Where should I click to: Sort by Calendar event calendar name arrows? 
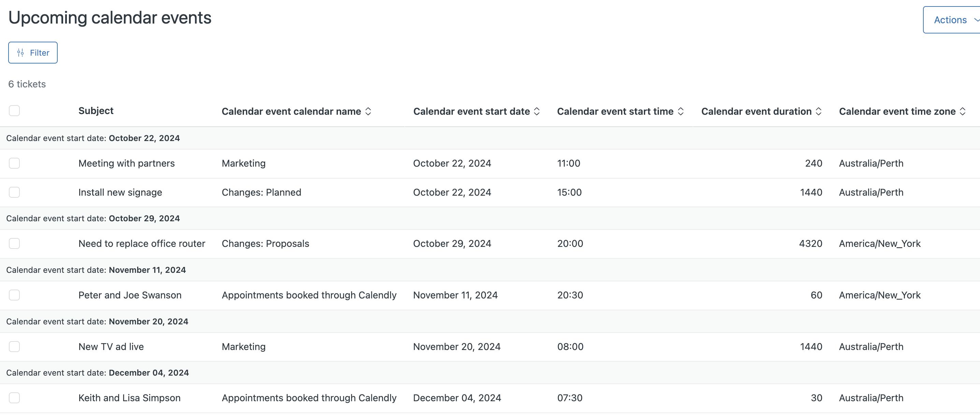tap(368, 112)
